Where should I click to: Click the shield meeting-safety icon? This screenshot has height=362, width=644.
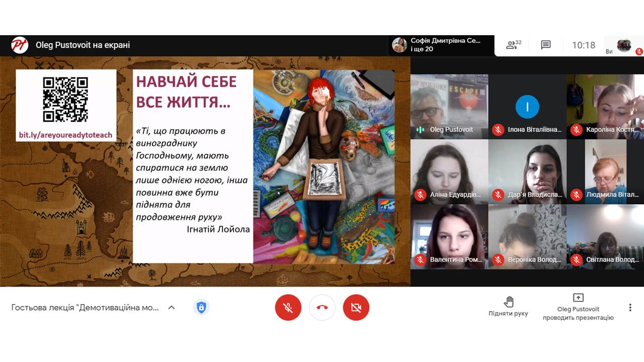tap(201, 307)
